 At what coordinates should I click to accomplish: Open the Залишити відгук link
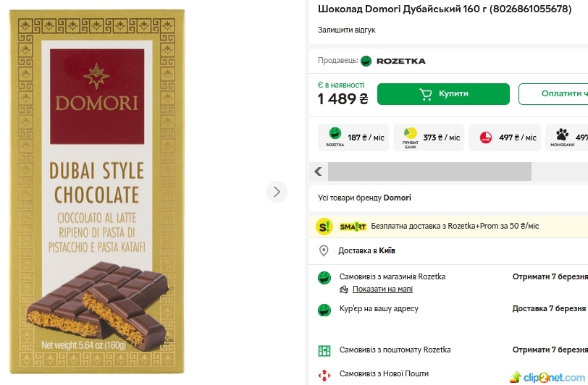pos(346,30)
